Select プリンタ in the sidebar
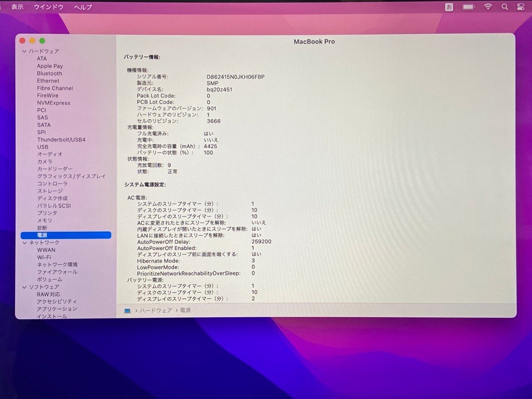The width and height of the screenshot is (532, 399). tap(47, 213)
